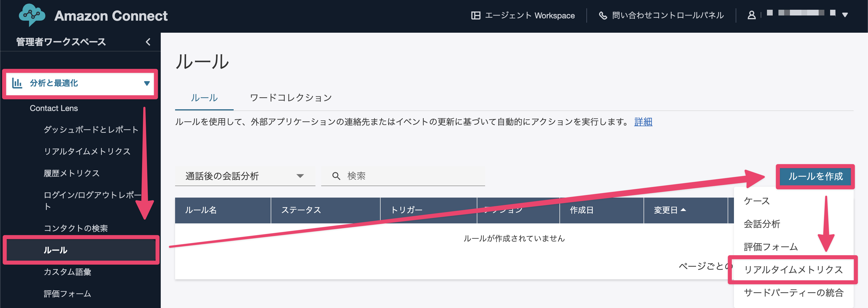
Task: Collapse the 管理者ワークスペース sidebar chevron
Action: point(148,42)
